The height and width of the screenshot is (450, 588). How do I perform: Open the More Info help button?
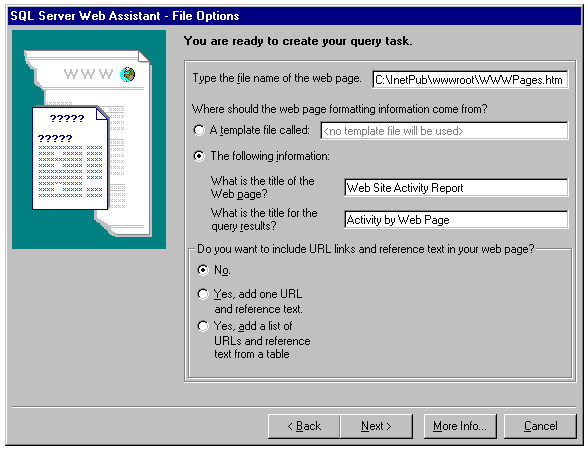460,426
